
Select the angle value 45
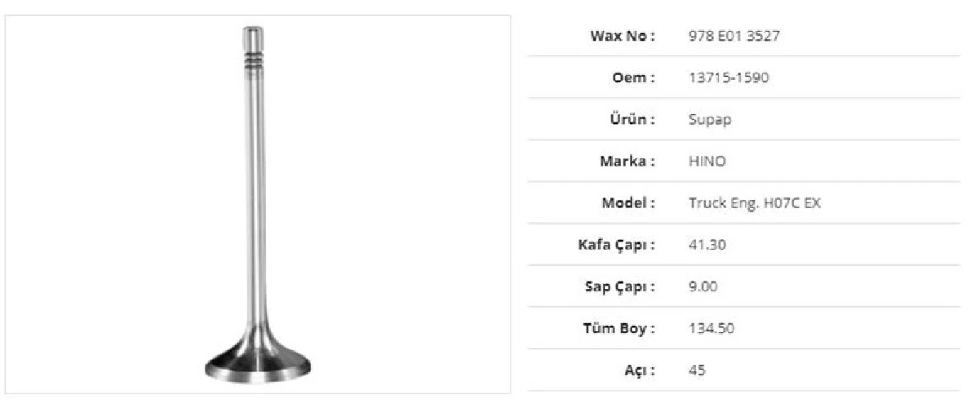click(696, 371)
